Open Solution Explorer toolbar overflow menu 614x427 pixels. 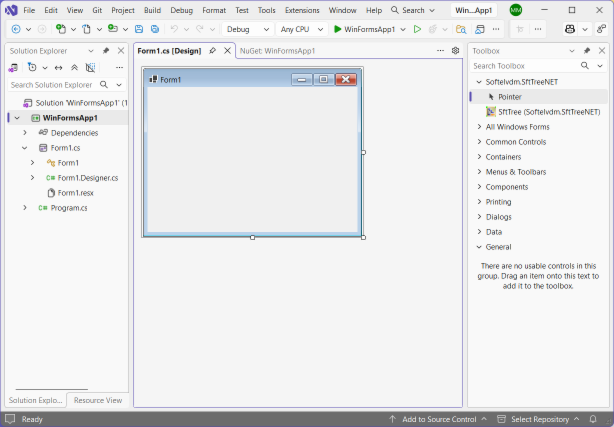pyautogui.click(x=119, y=68)
